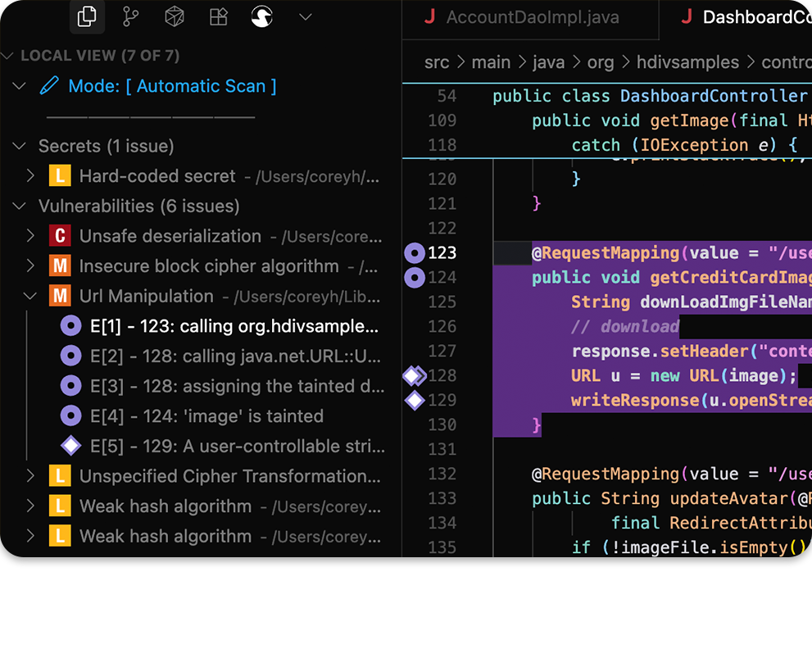Click the org breadcrumb segment

(x=601, y=62)
